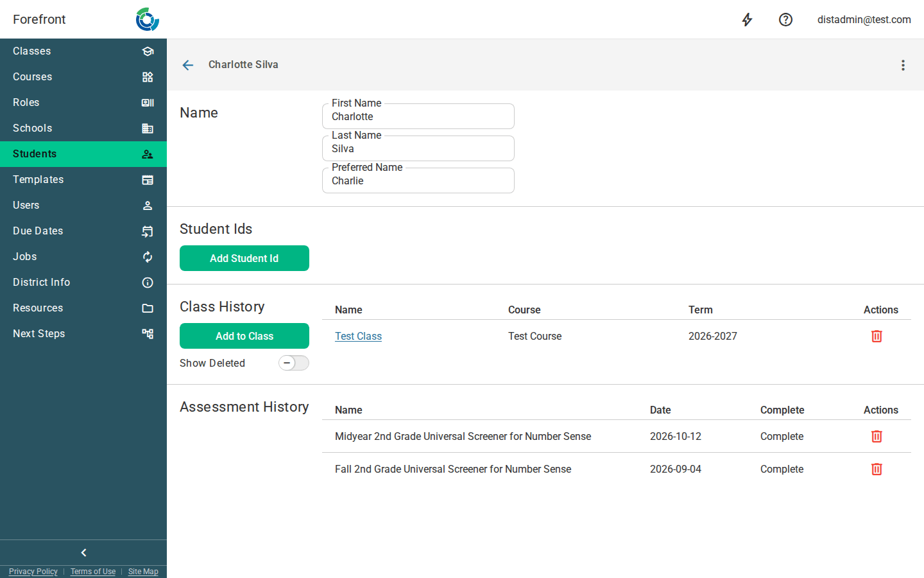
Task: Click the Courses grid icon
Action: [148, 77]
